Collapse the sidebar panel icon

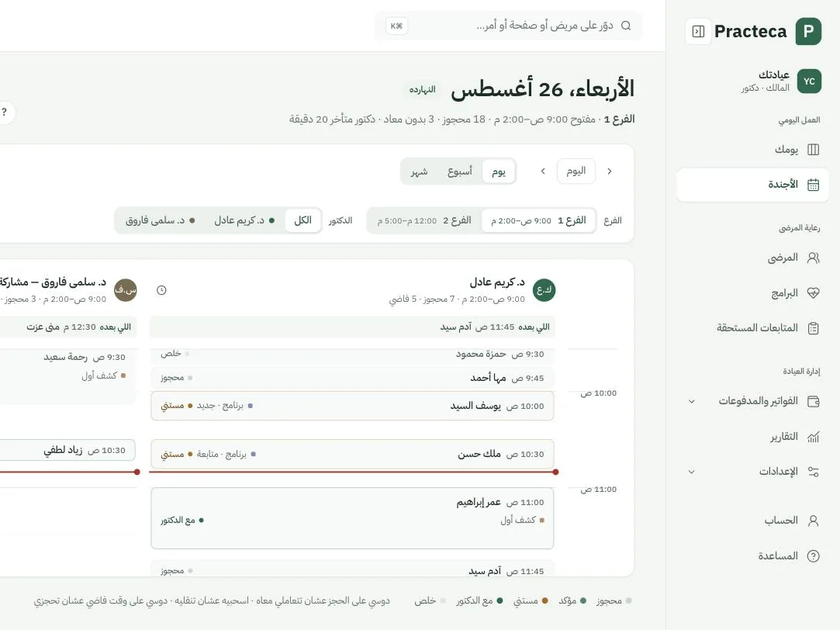point(698,32)
